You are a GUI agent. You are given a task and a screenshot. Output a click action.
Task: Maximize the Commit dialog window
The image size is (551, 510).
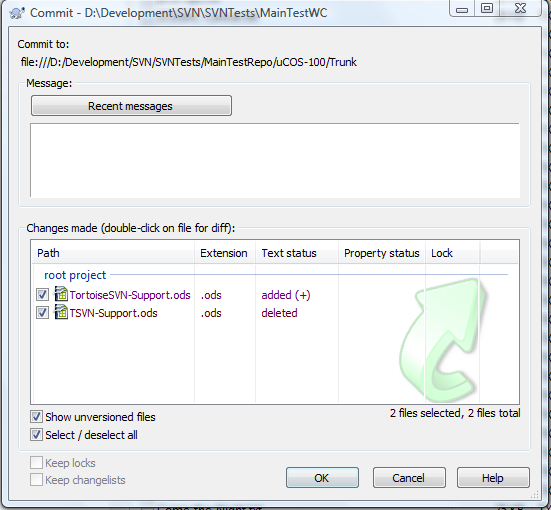[487, 8]
